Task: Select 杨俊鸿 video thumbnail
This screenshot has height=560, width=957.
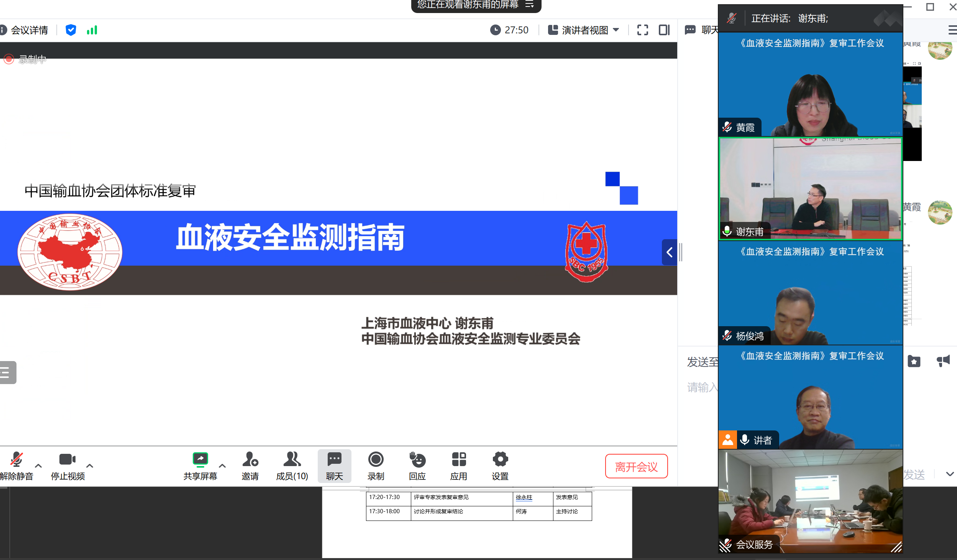Action: [x=811, y=293]
